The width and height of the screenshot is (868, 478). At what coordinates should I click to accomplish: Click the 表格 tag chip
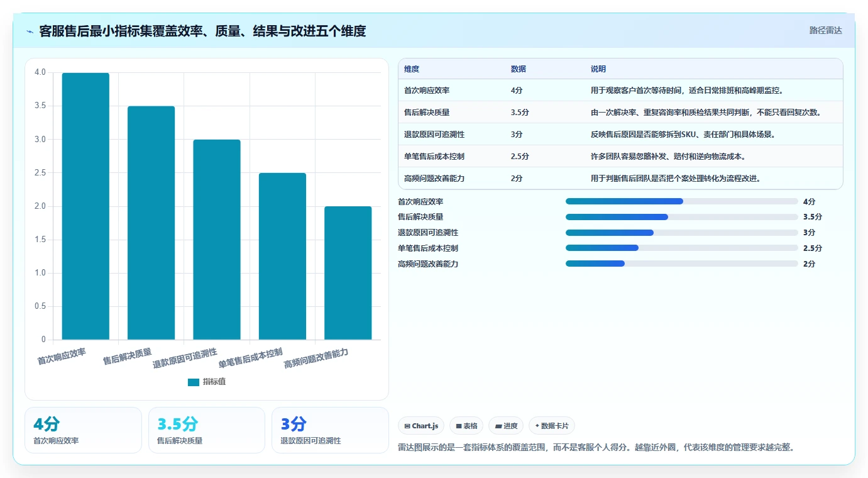[466, 426]
